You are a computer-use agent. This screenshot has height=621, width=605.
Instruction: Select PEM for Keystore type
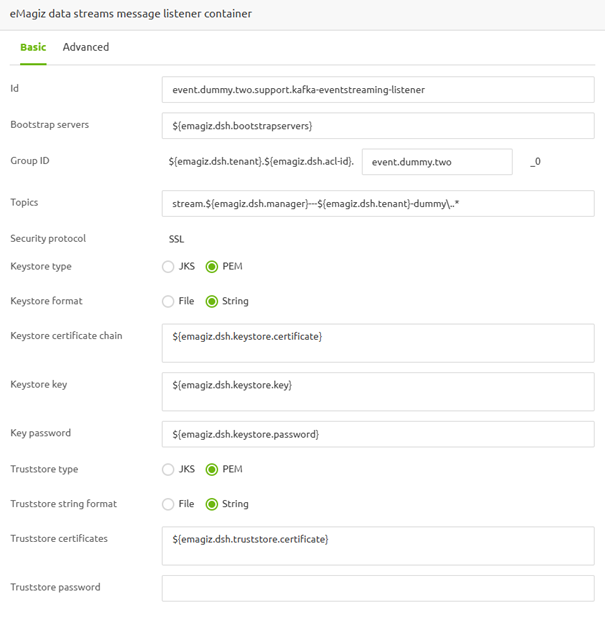pyautogui.click(x=212, y=267)
